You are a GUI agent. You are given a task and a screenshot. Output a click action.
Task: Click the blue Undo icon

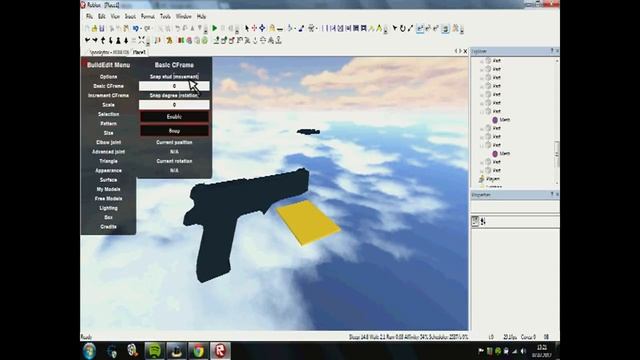(x=135, y=28)
